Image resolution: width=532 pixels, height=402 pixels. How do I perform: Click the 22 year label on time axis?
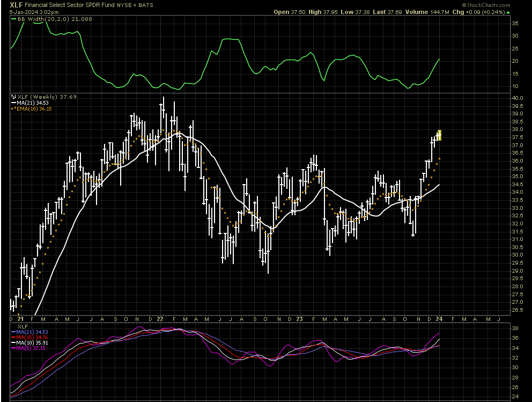tap(160, 319)
